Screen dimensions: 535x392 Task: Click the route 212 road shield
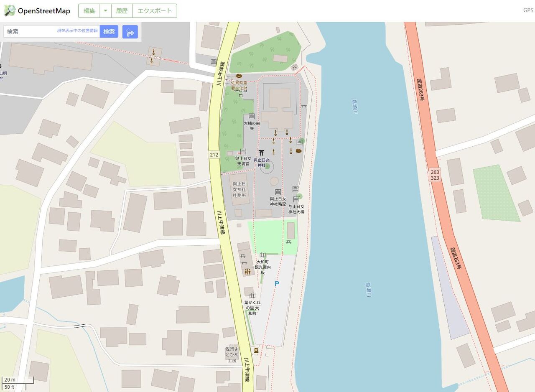click(214, 155)
